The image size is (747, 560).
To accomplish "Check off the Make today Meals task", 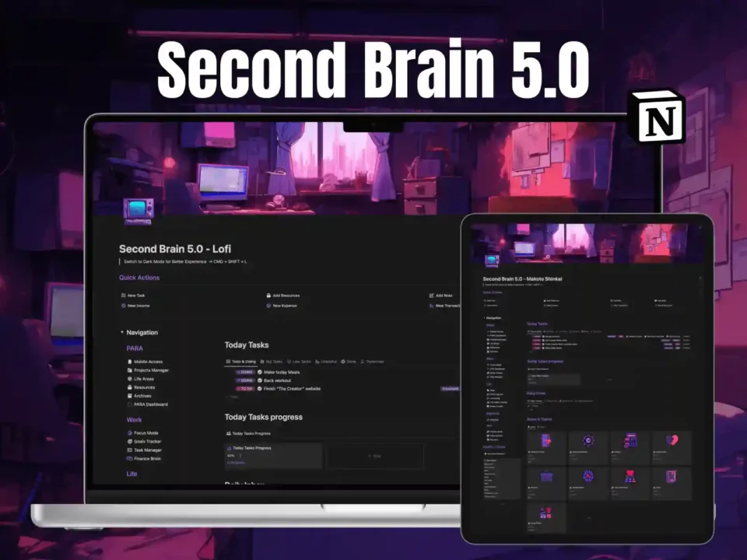I will (260, 372).
